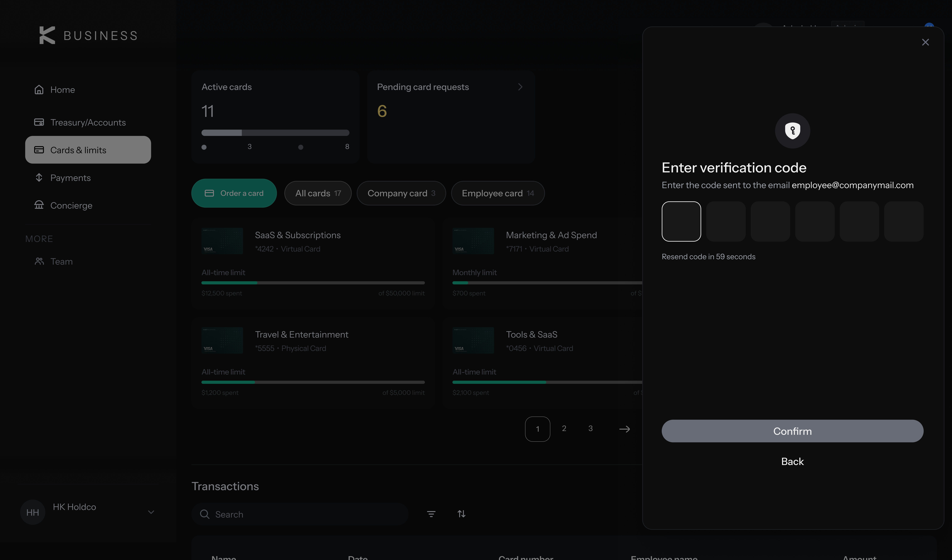Click the Tools & SaaS card thumbnail
Image resolution: width=952 pixels, height=560 pixels.
coord(473,340)
